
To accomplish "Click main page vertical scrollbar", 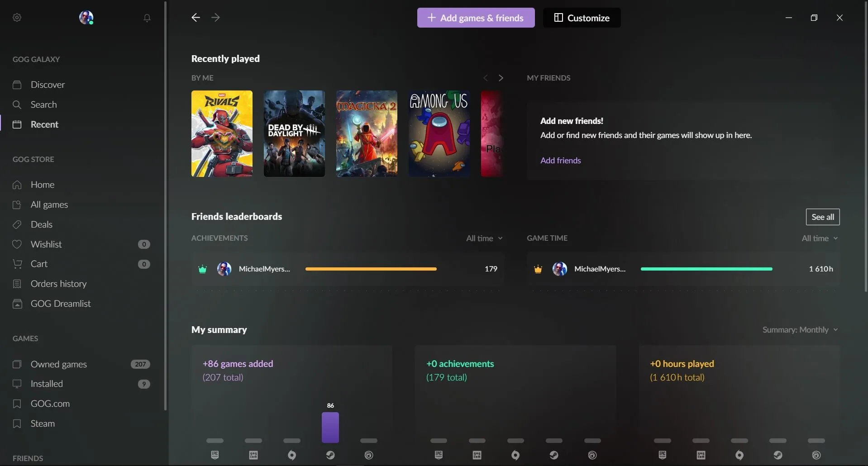I will point(866,147).
